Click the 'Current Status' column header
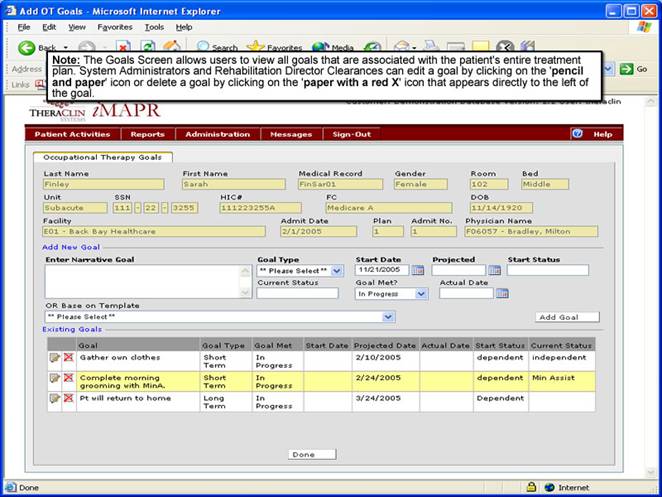This screenshot has width=662, height=497. tap(562, 345)
